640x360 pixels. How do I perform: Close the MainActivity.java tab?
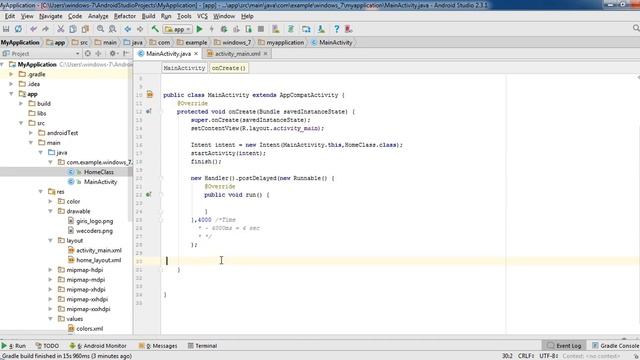click(196, 53)
